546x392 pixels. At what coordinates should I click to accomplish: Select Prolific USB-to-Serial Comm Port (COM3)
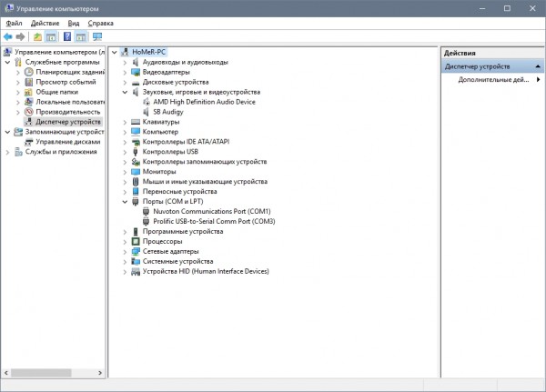(214, 221)
